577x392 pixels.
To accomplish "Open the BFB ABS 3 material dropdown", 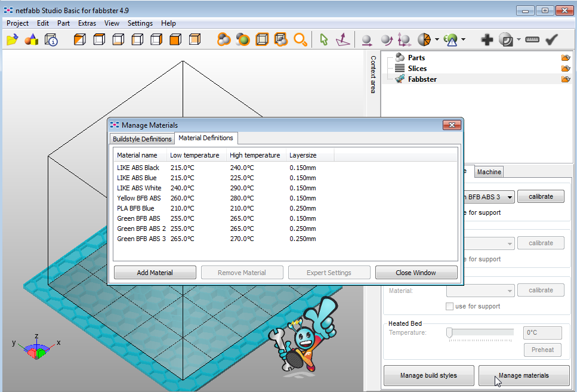I will [x=509, y=197].
